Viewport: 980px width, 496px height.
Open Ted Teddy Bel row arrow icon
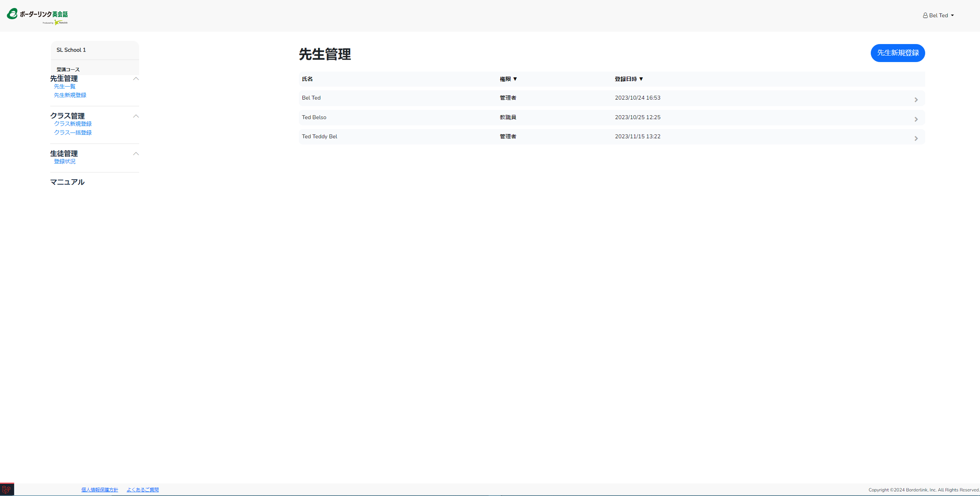click(916, 139)
